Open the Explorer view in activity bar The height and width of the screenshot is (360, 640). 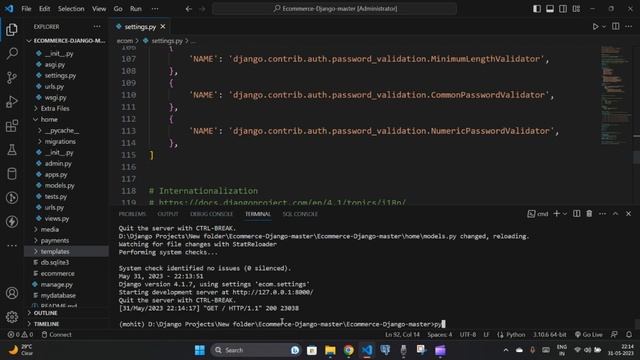12,29
